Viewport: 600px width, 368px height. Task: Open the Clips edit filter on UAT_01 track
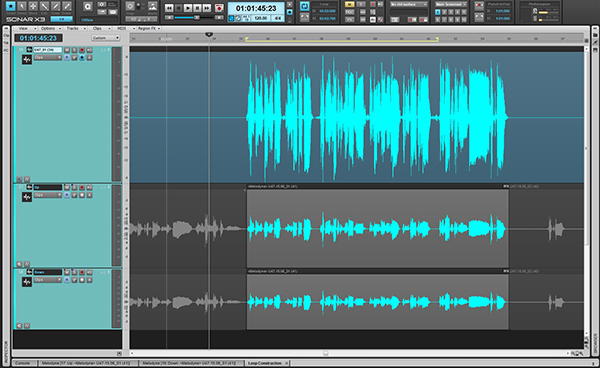point(48,57)
